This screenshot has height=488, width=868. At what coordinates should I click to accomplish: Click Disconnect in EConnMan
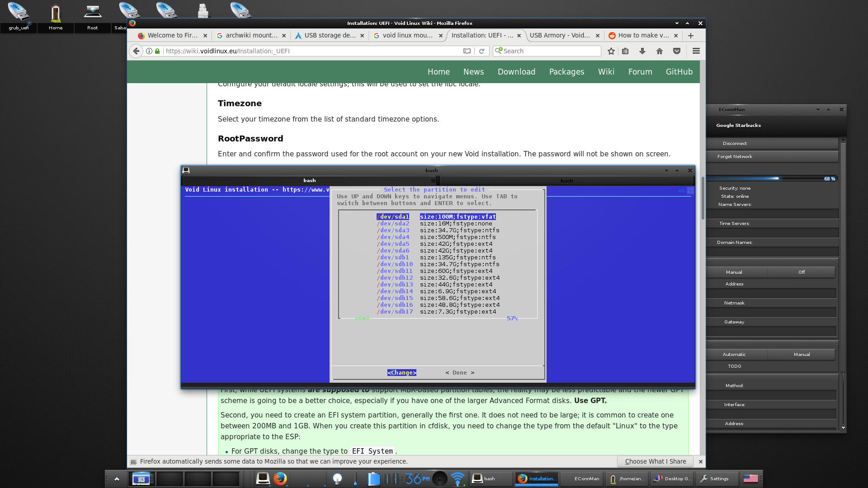773,144
